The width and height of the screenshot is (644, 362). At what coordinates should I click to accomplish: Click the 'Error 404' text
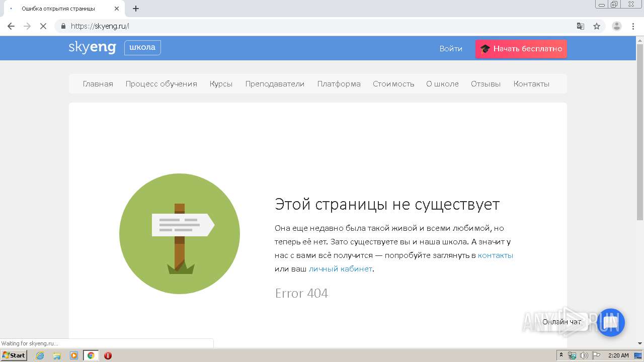[301, 293]
